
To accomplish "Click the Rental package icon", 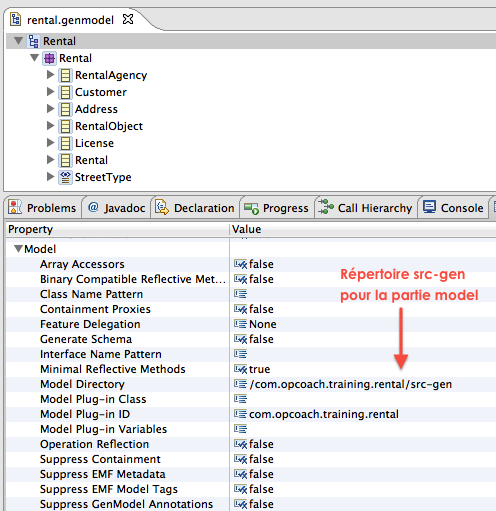I will [49, 58].
